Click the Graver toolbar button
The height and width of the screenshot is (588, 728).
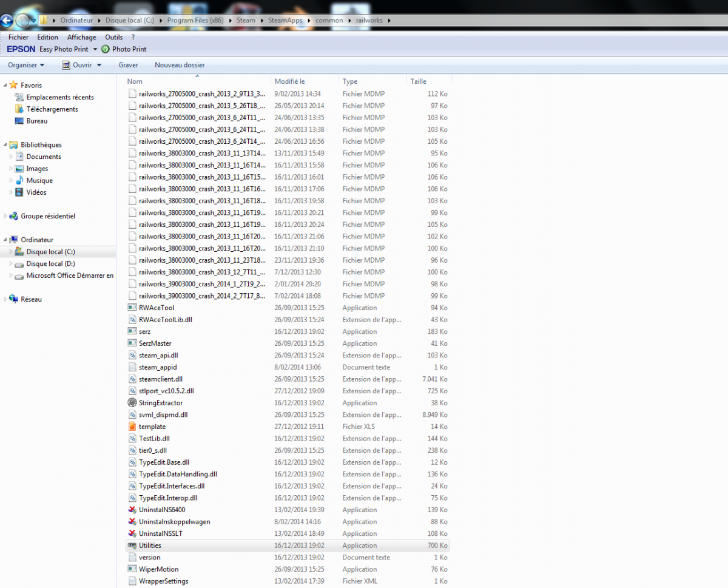click(x=129, y=65)
